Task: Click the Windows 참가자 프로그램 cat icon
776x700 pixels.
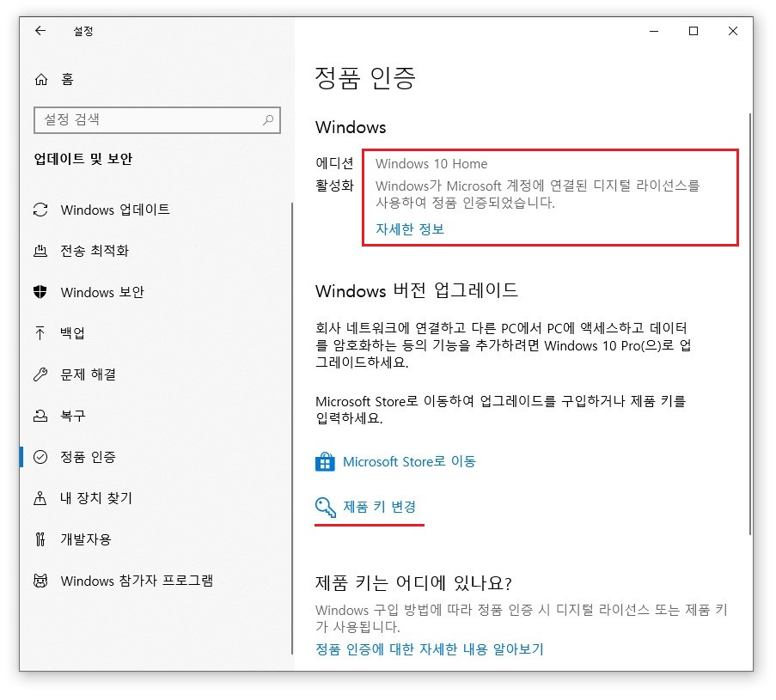Action: (x=40, y=581)
